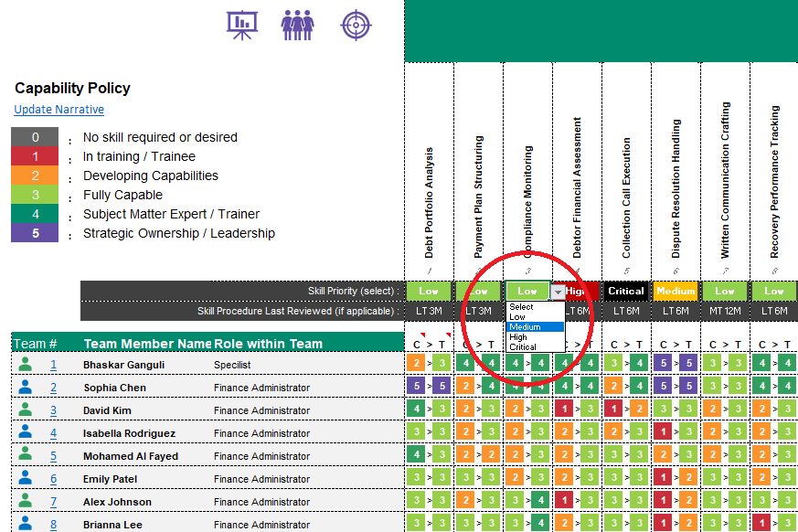Choose Medium in the priority dropdown list
The image size is (798, 532).
click(x=536, y=327)
